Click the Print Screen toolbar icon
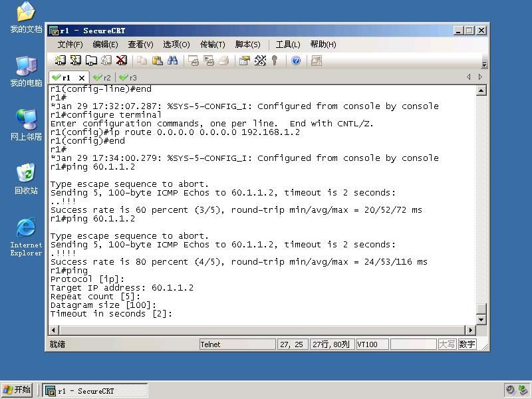This screenshot has height=399, width=532. coord(194,61)
